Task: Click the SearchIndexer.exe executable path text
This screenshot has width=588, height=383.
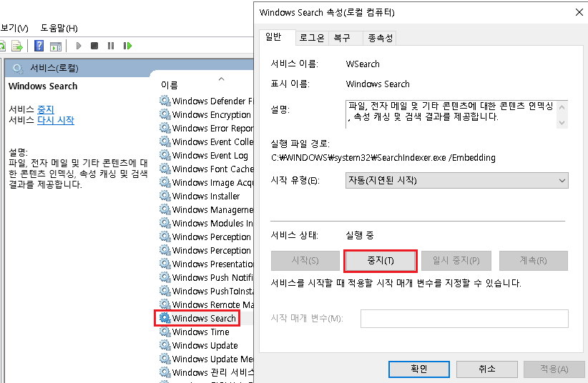Action: coord(383,158)
